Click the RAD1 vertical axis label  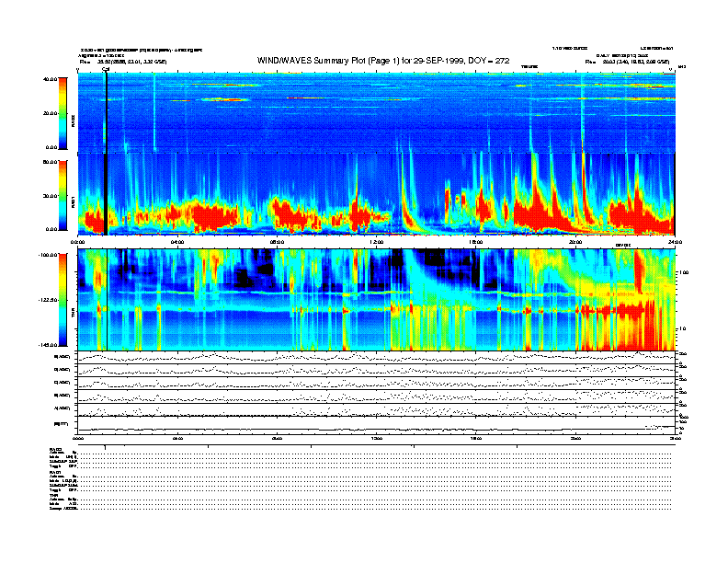pyautogui.click(x=73, y=202)
